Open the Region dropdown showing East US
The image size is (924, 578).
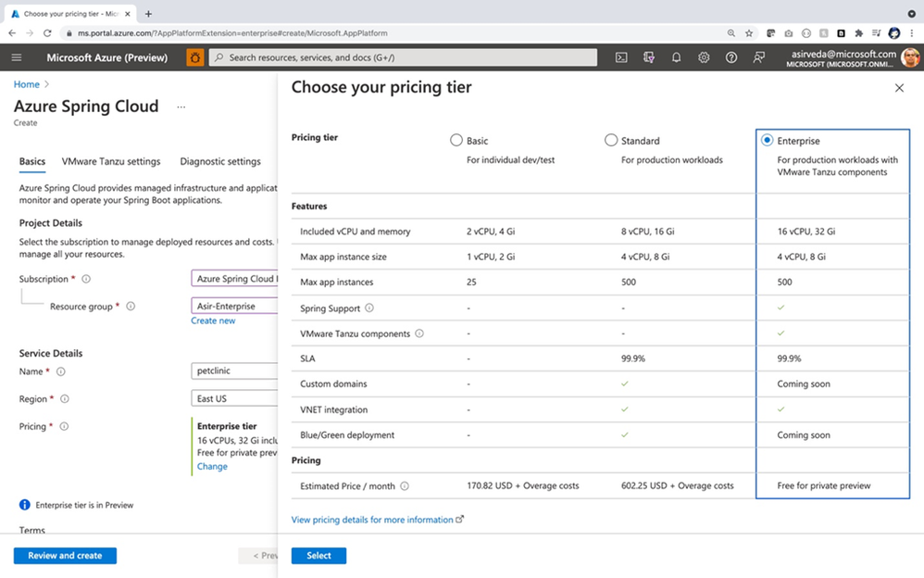[234, 398]
